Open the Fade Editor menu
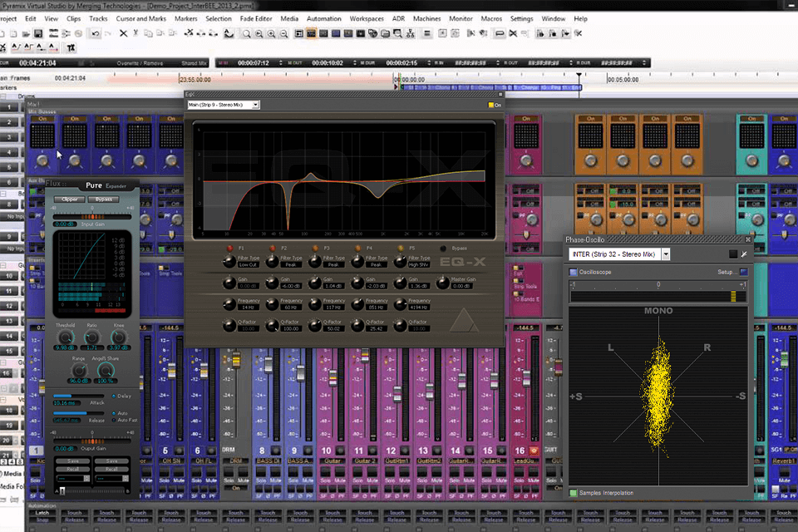Screen dimensions: 798x532 pyautogui.click(x=256, y=18)
